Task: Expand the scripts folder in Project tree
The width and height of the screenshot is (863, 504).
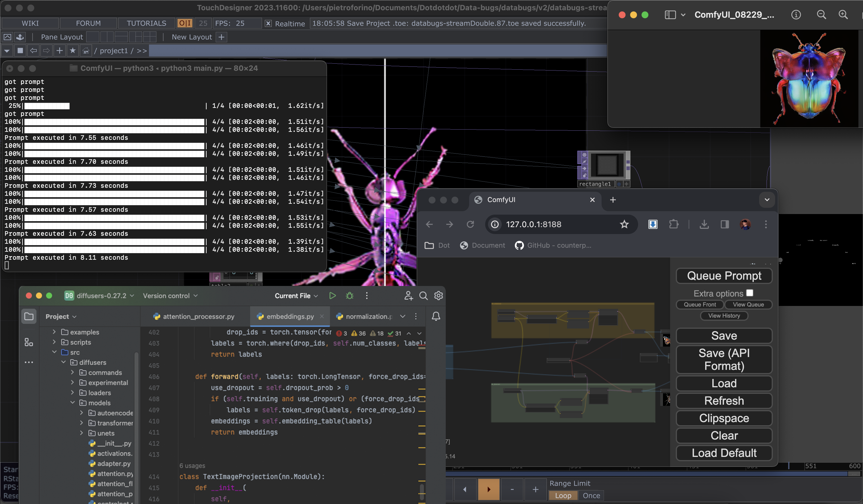Action: click(x=54, y=342)
